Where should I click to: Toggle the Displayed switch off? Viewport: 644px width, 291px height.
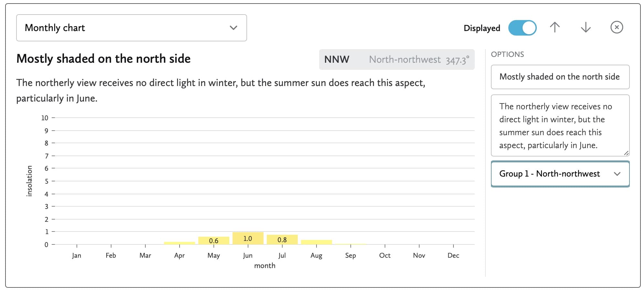point(522,28)
